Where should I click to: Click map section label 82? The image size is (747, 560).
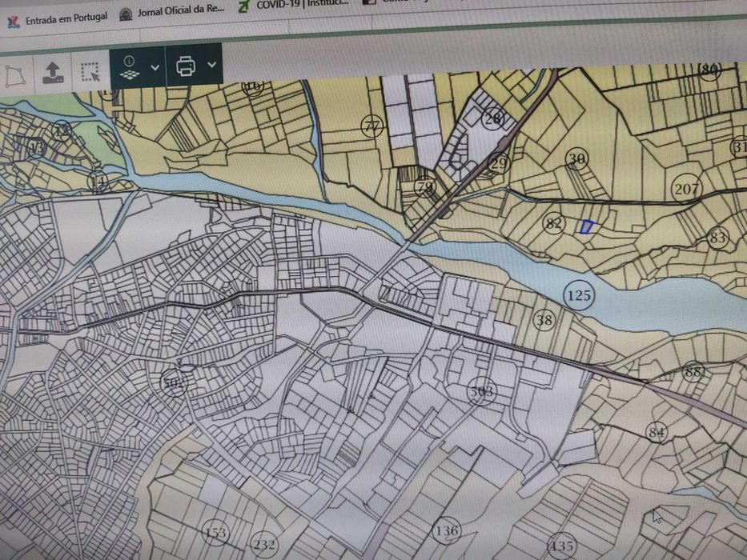(553, 223)
